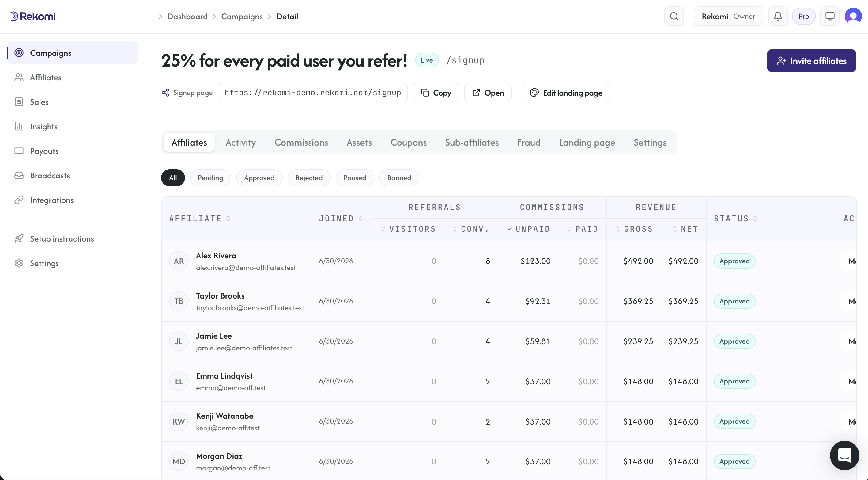Filter affiliates by Banned
The width and height of the screenshot is (868, 480).
click(x=399, y=178)
